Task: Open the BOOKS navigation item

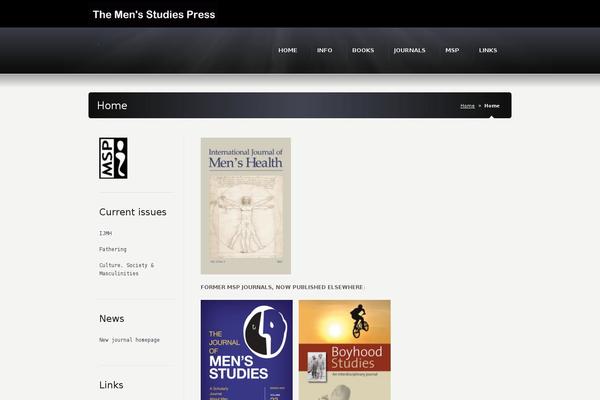Action: (363, 51)
